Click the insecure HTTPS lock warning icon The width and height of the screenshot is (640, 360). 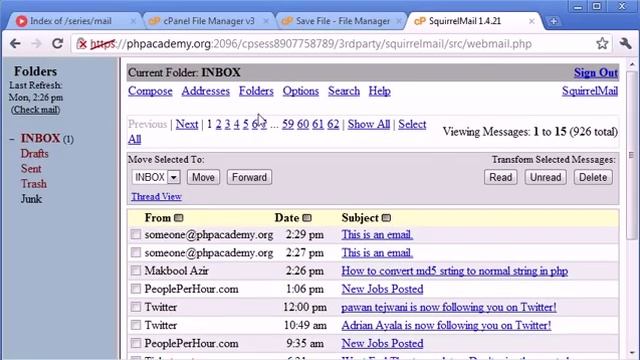pyautogui.click(x=82, y=44)
